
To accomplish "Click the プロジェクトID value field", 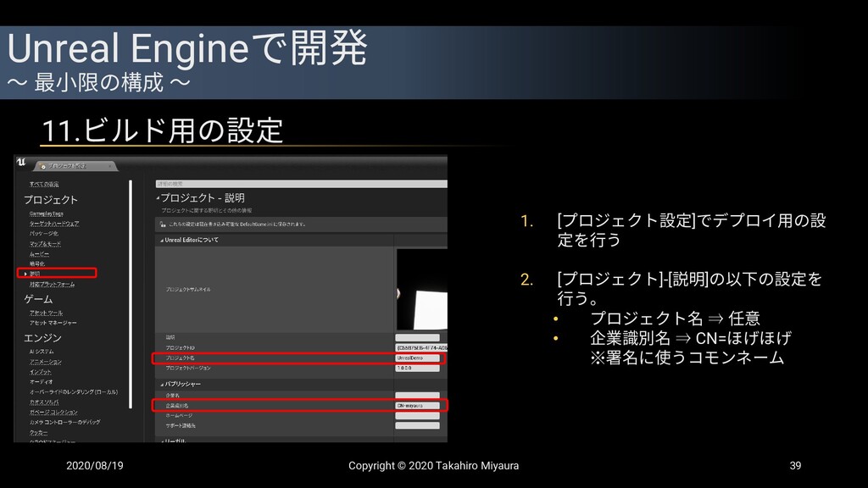I will click(421, 347).
